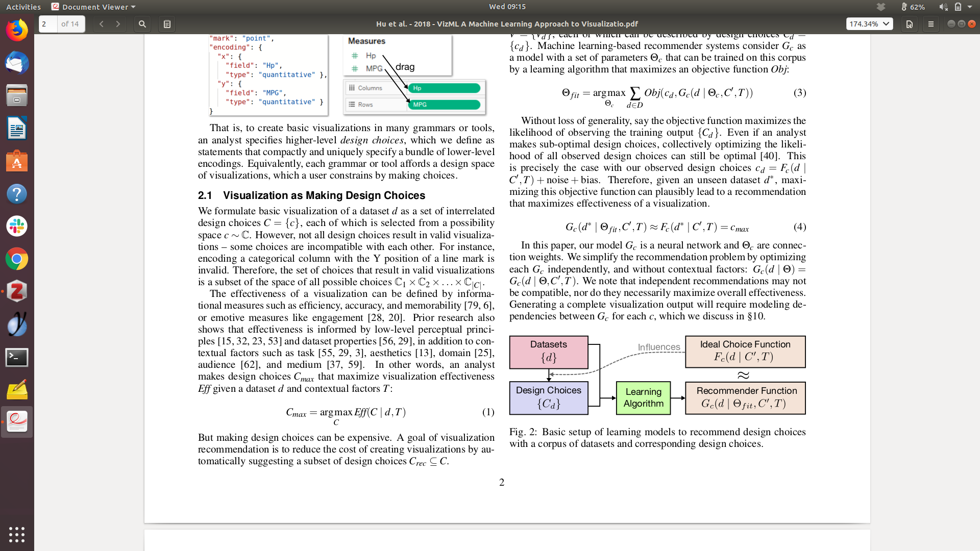This screenshot has width=980, height=551.
Task: Open the Slack dock icon
Action: 17,226
